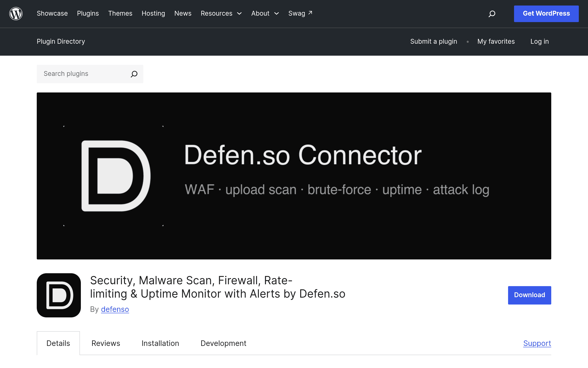The height and width of the screenshot is (368, 588).
Task: Click the Log in link
Action: (x=539, y=41)
